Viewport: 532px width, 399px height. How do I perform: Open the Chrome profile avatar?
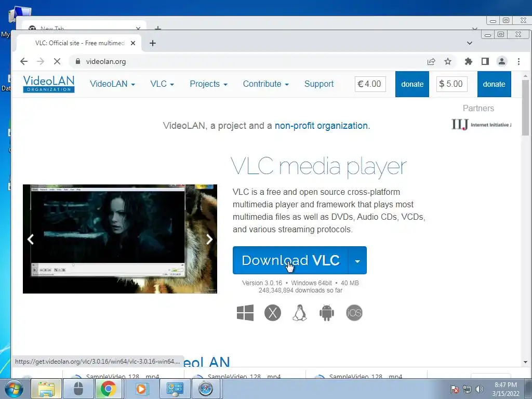502,61
